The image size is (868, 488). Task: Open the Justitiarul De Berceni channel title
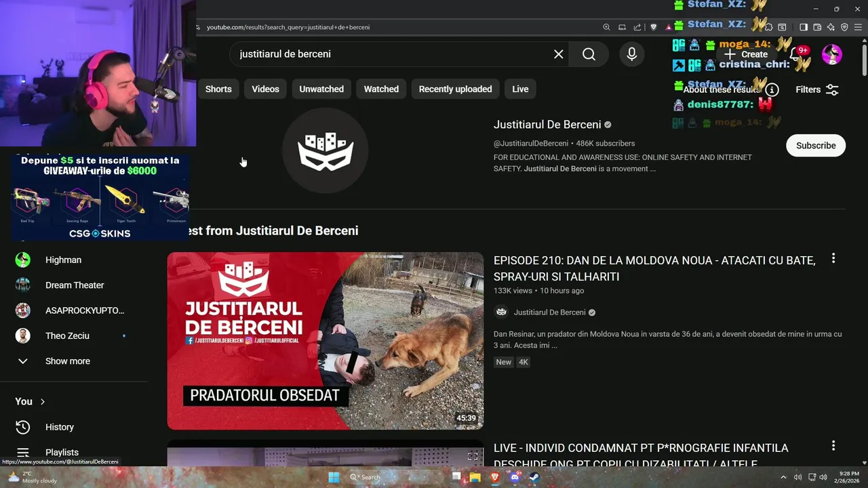pyautogui.click(x=547, y=125)
